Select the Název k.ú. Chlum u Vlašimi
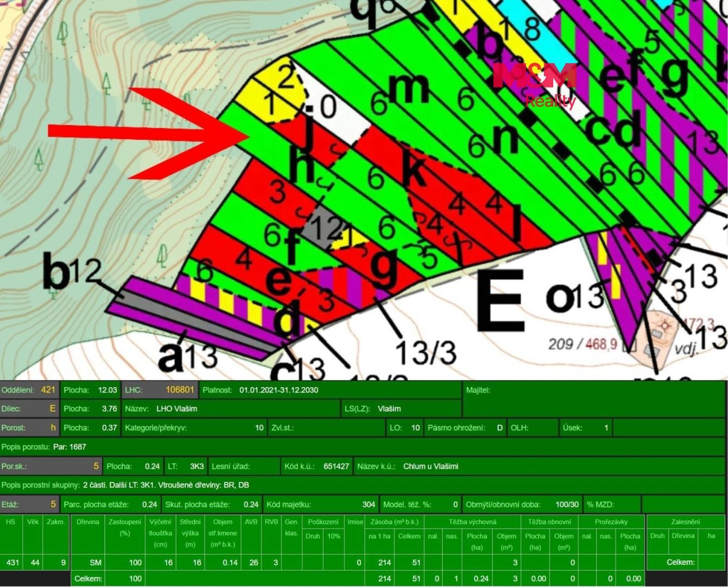 431,466
